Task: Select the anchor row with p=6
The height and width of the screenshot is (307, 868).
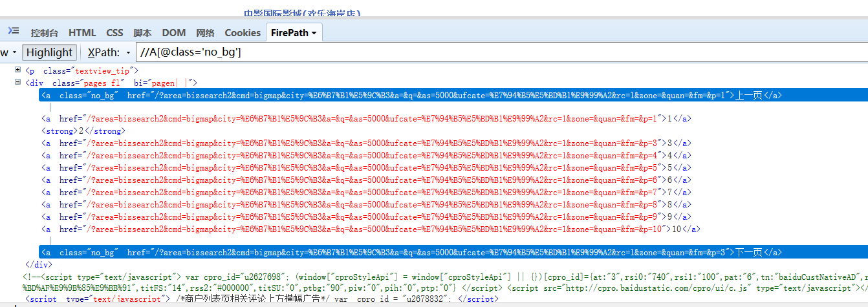Action: pos(366,180)
